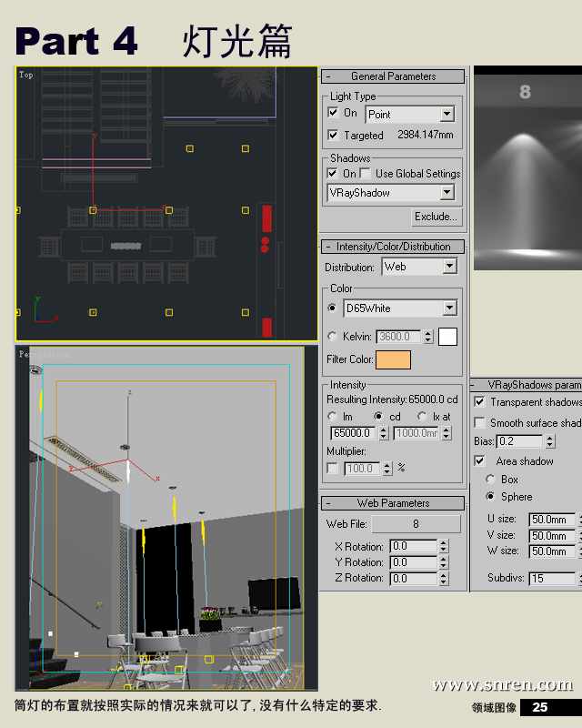This screenshot has height=728, width=582.
Task: Collapse the Web Parameters rollout
Action: pos(393,503)
